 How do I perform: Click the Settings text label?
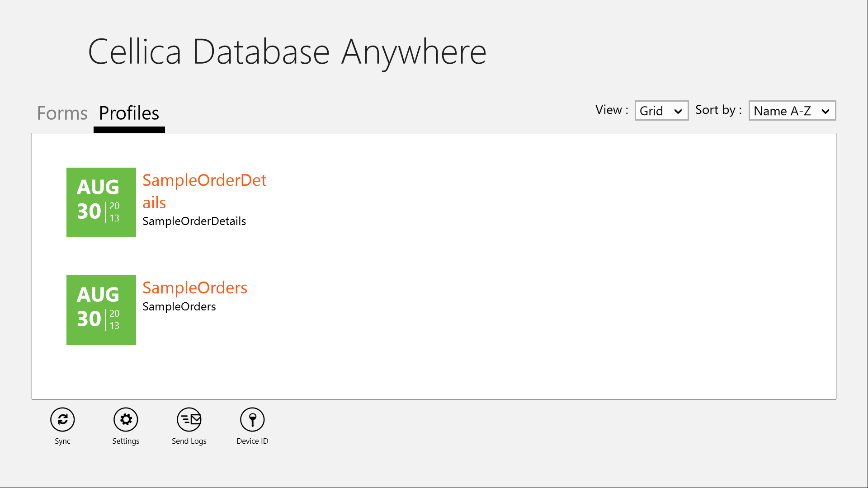[x=126, y=441]
